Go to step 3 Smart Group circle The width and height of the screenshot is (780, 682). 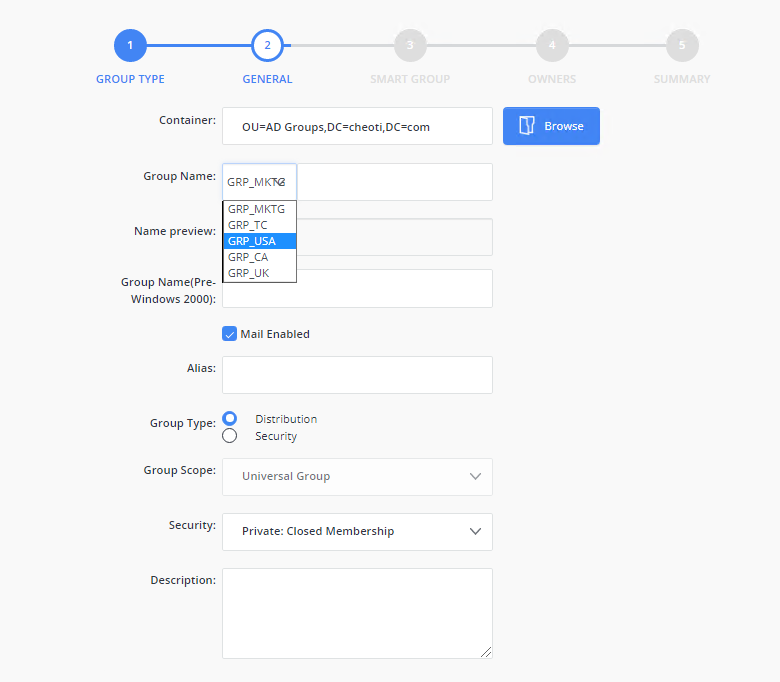pyautogui.click(x=409, y=45)
